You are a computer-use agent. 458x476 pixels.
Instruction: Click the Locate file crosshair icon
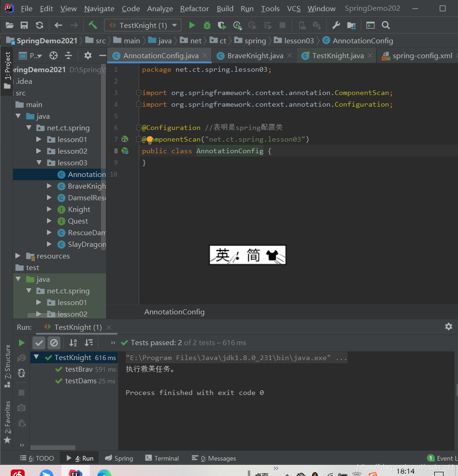click(x=54, y=55)
